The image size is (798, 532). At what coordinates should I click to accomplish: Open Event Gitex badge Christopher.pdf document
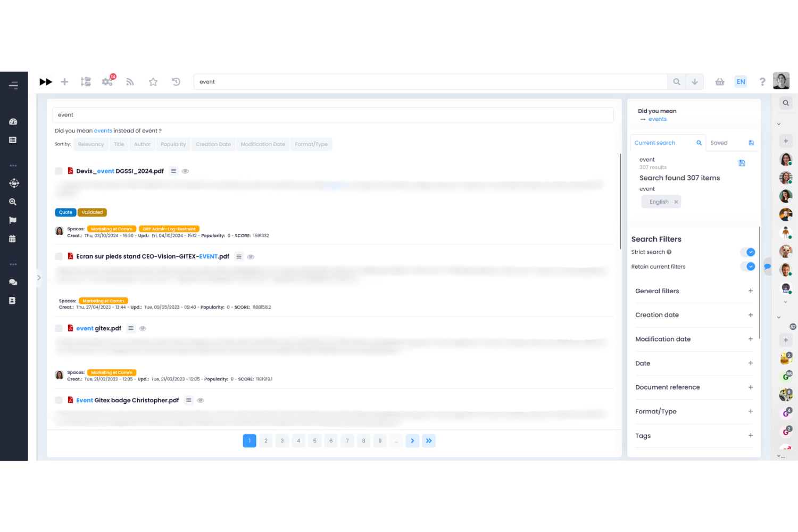point(128,400)
